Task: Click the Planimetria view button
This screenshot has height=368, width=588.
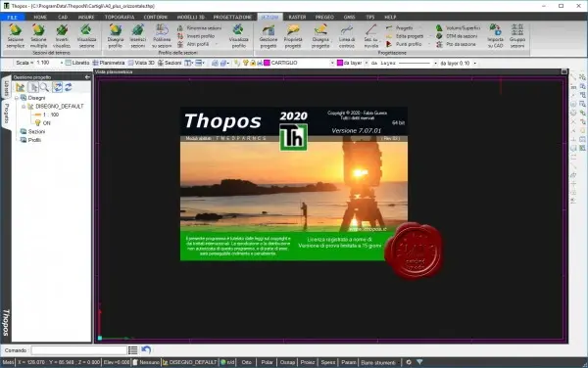Action: (x=109, y=63)
